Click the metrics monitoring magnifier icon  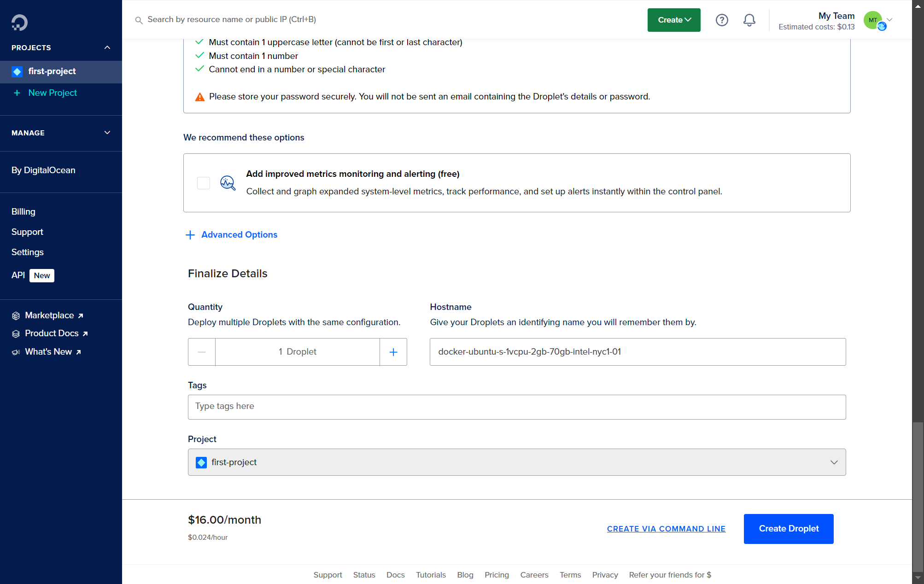point(228,183)
